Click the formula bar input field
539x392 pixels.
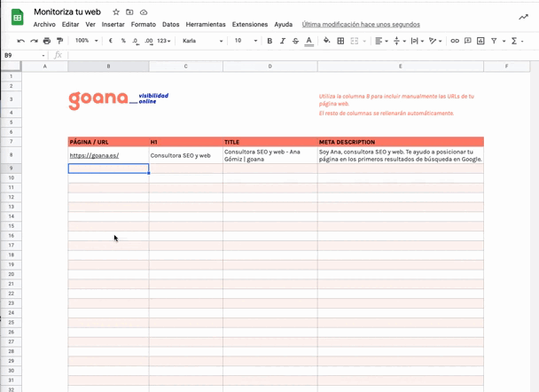coord(299,55)
